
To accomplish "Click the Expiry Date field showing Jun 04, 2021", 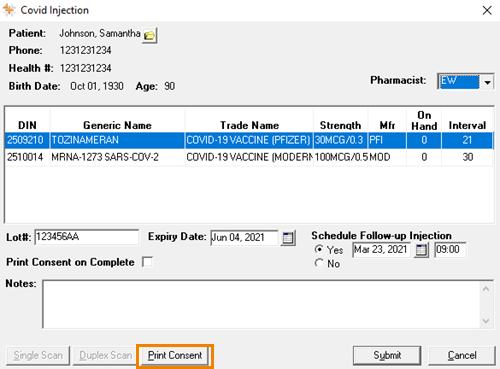I will coord(244,238).
